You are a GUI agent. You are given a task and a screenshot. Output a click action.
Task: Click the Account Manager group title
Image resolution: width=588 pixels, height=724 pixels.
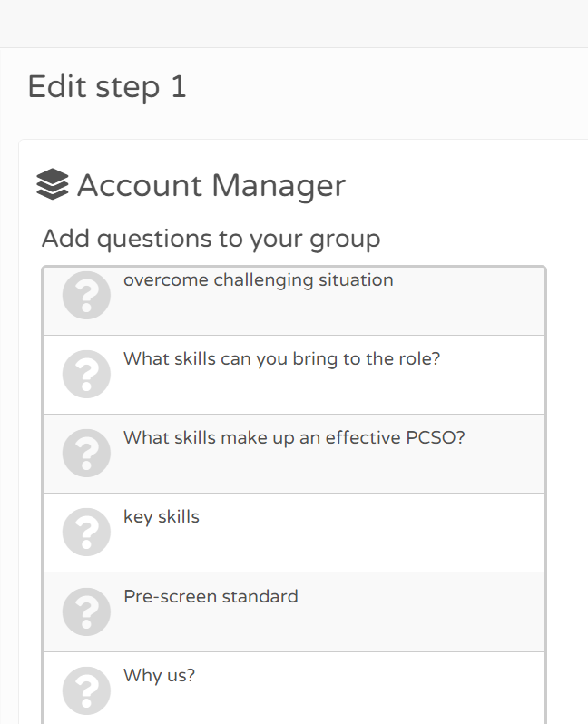pos(211,186)
